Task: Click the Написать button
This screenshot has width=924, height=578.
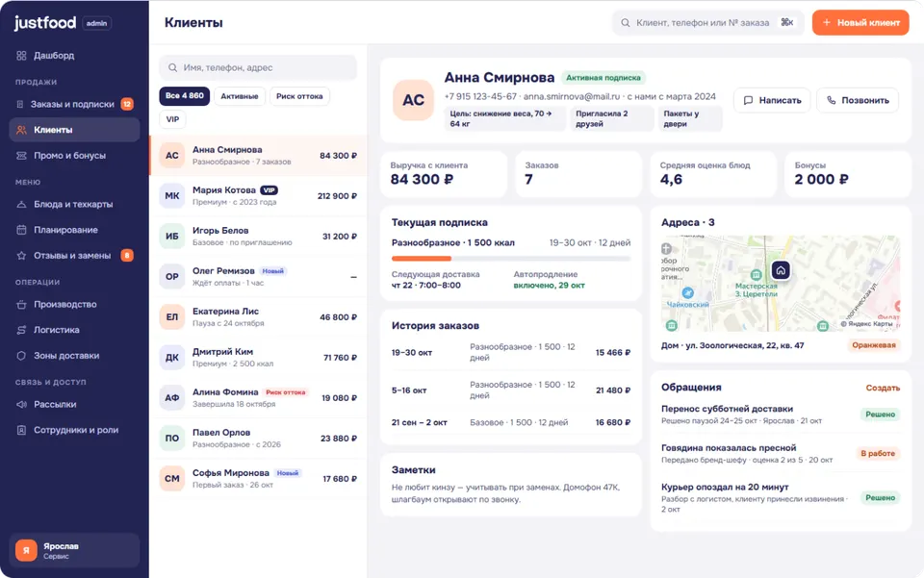Action: 772,100
